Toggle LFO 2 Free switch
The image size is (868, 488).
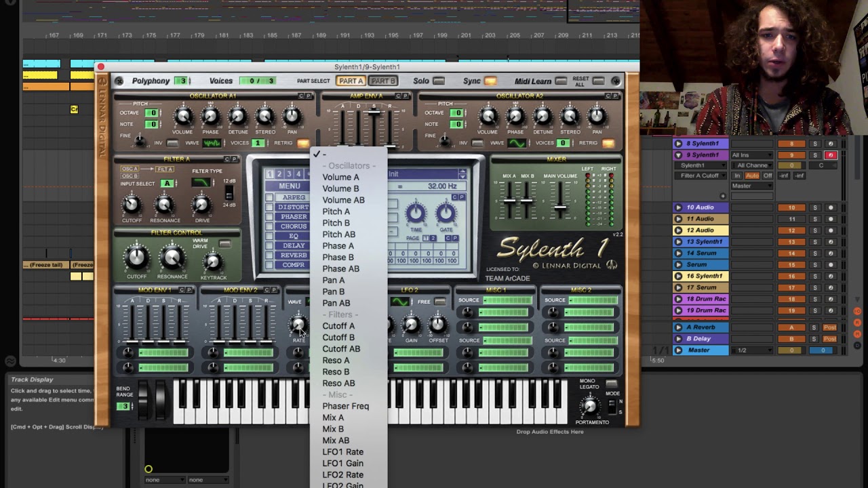[440, 302]
